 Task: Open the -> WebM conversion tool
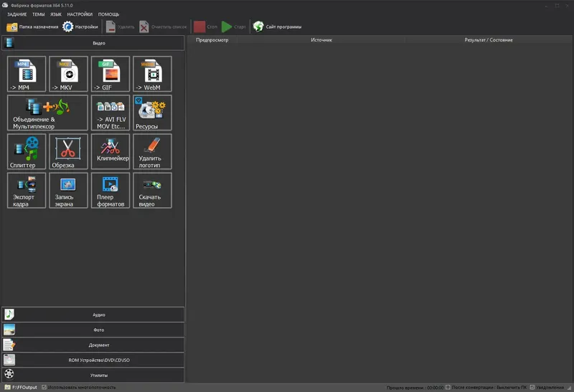coord(152,74)
